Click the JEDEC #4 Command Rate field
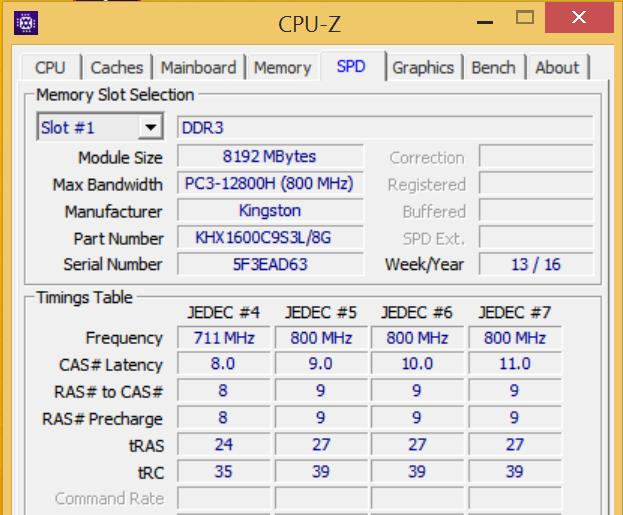 click(x=224, y=498)
